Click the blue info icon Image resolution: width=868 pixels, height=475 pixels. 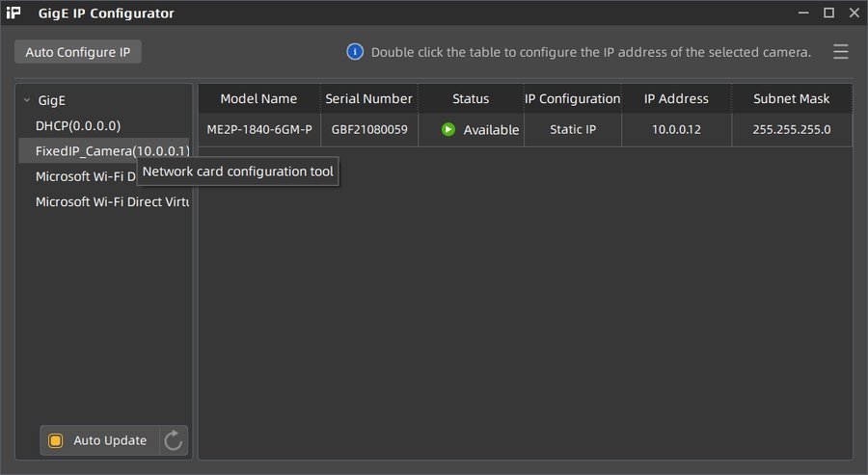pos(355,52)
